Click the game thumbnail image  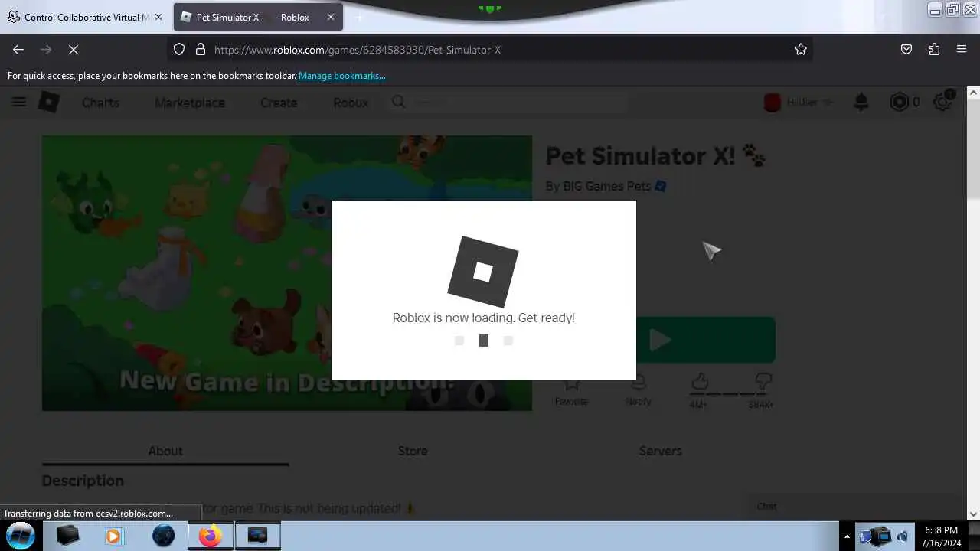click(286, 273)
